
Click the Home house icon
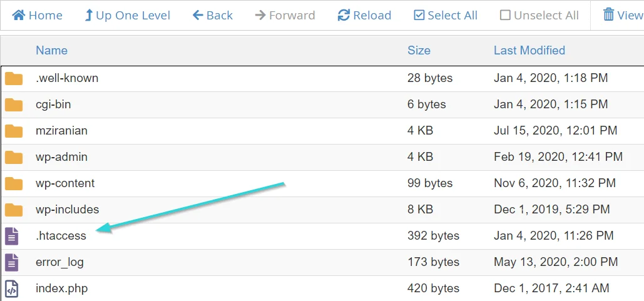(19, 16)
